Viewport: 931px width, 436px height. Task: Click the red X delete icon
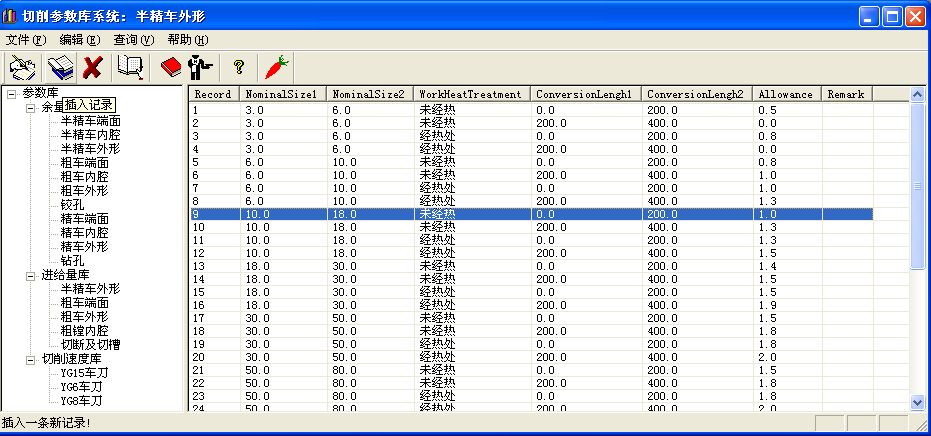pos(93,67)
